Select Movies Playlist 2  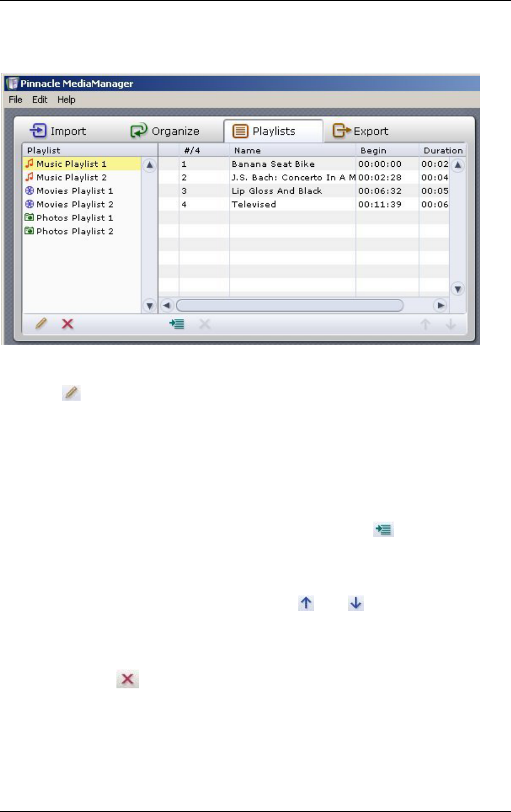pos(82,204)
